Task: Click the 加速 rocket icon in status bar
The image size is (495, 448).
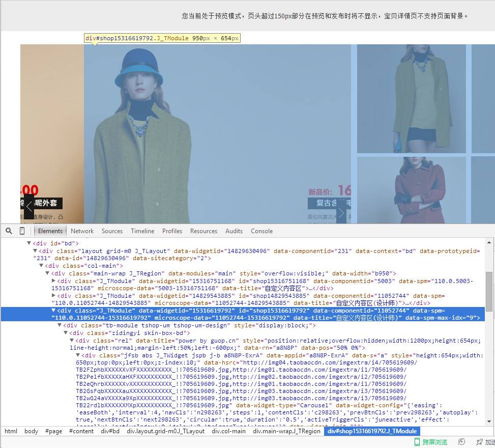Action: 480,442
